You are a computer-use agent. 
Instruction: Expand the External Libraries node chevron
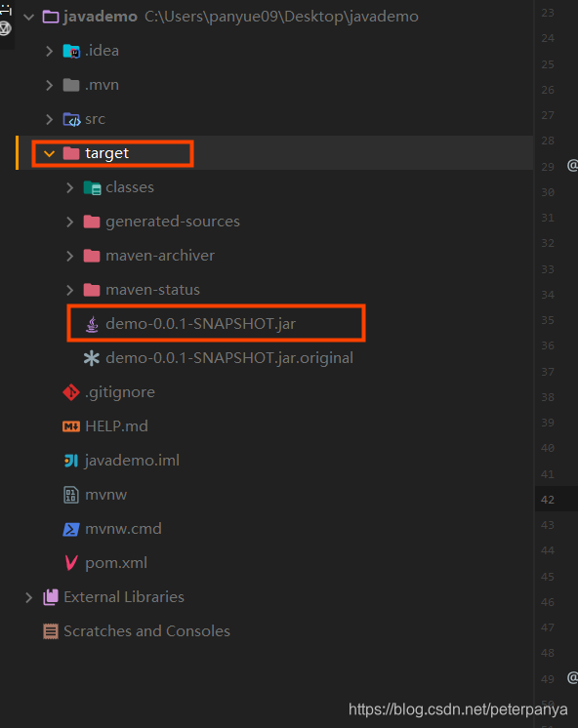point(29,597)
